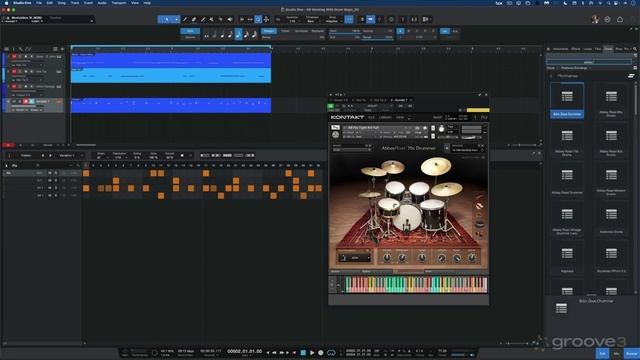Open the Transport menu
Image resolution: width=640 pixels, height=360 pixels.
119,3
